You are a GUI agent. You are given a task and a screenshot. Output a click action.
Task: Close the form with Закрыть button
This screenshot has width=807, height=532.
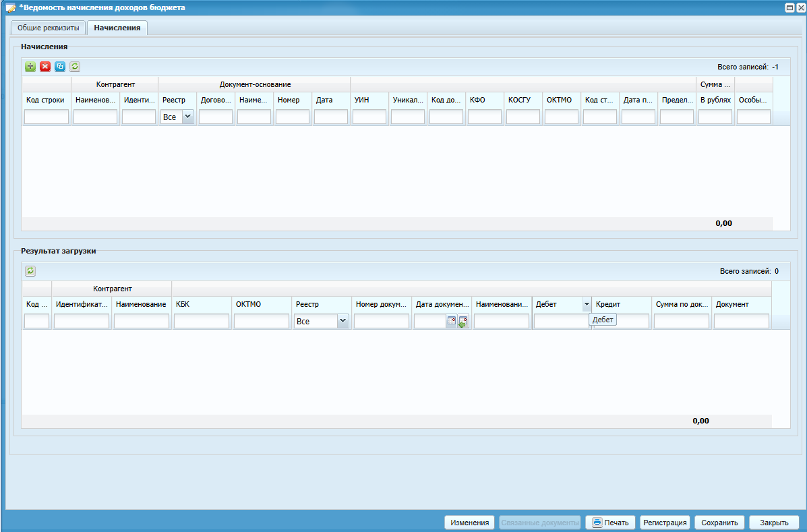coord(774,523)
